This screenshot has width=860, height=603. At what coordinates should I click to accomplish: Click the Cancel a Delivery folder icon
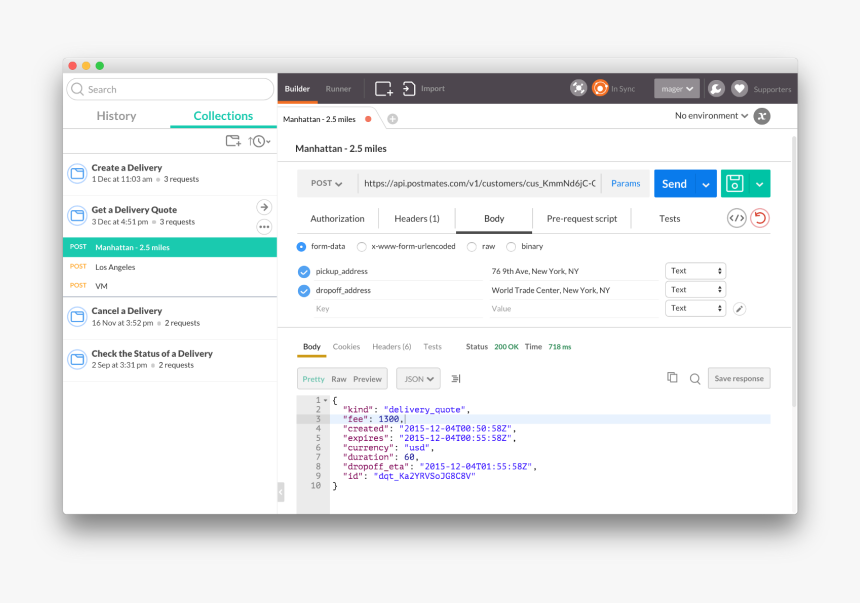coord(77,317)
